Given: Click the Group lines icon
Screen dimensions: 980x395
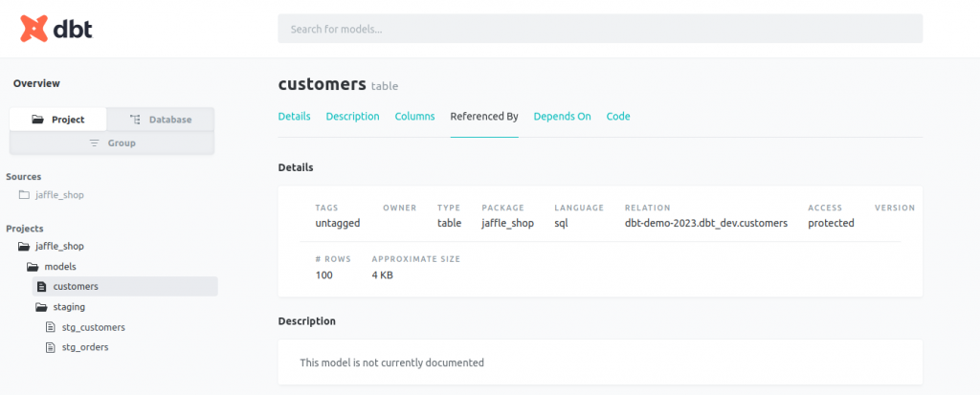Looking at the screenshot, I should [x=95, y=143].
